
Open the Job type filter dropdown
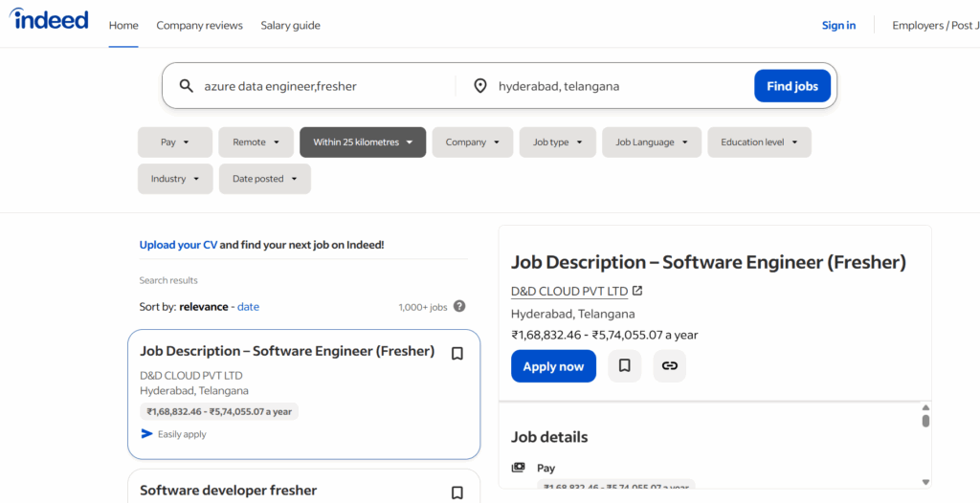[558, 142]
